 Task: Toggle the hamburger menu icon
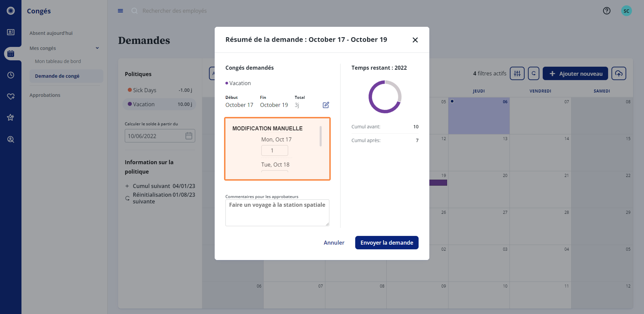pos(120,11)
